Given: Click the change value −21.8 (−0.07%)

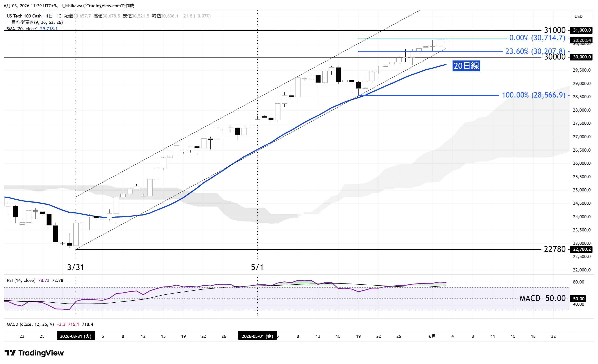Looking at the screenshot, I should click(x=196, y=16).
